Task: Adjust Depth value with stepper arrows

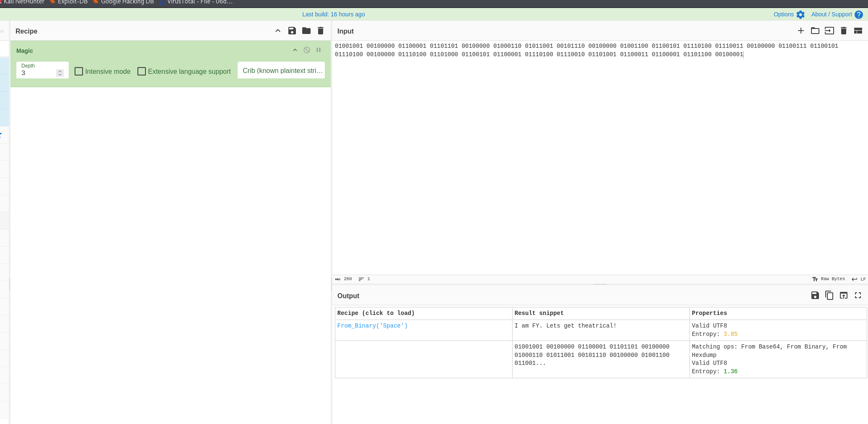Action: click(x=60, y=73)
